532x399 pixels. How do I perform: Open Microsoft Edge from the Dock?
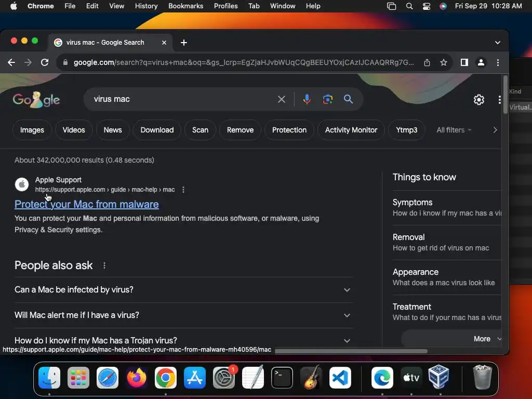coord(382,378)
